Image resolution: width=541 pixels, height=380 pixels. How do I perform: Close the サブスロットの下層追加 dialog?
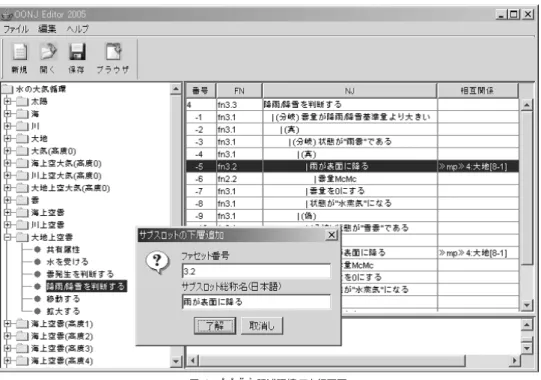[x=332, y=235]
